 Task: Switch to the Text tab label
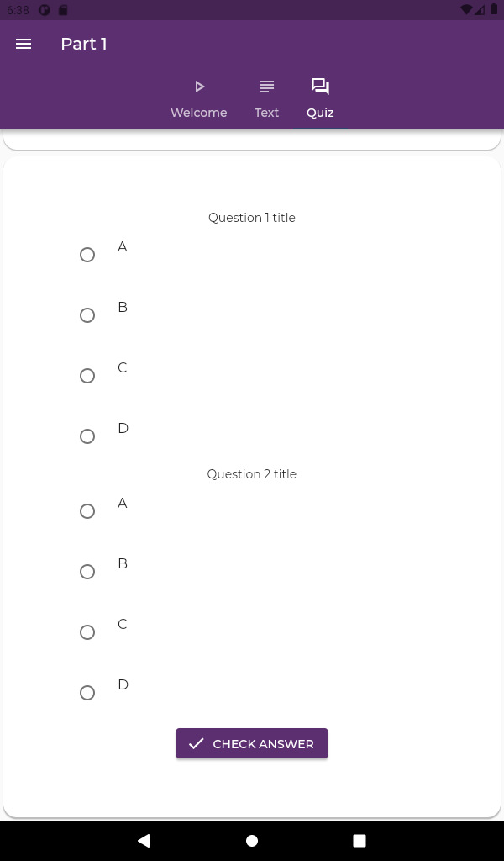266,113
